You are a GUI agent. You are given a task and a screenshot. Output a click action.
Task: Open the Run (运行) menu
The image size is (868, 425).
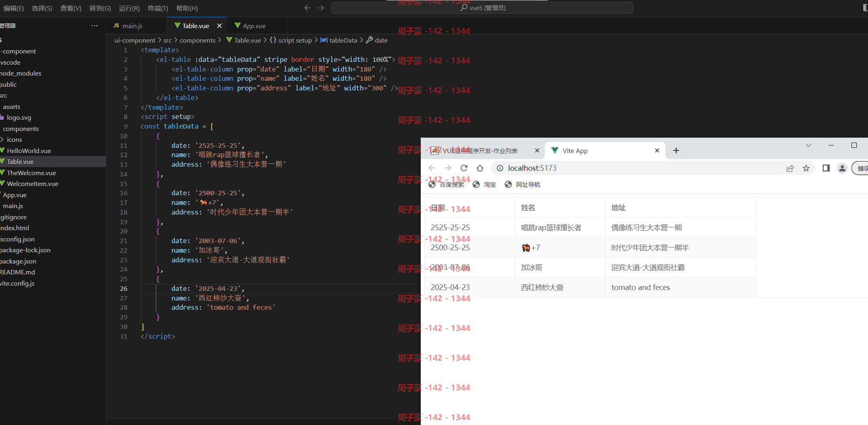tap(129, 8)
